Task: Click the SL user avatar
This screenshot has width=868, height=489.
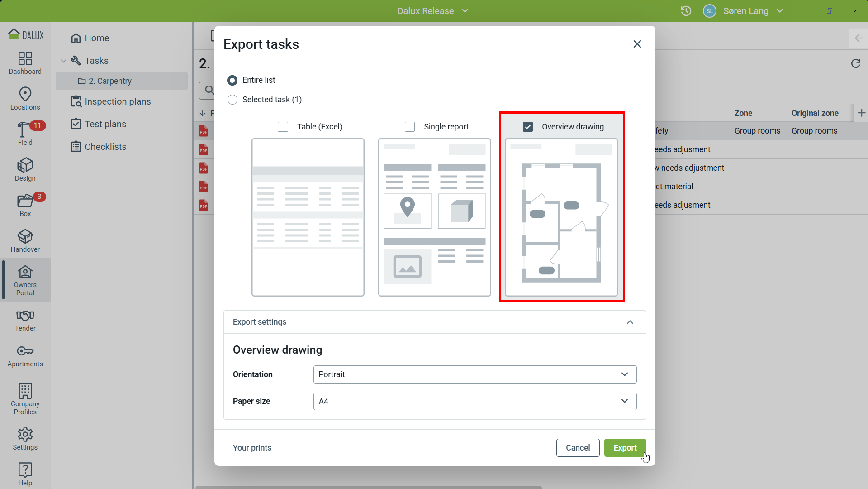Action: 710,11
